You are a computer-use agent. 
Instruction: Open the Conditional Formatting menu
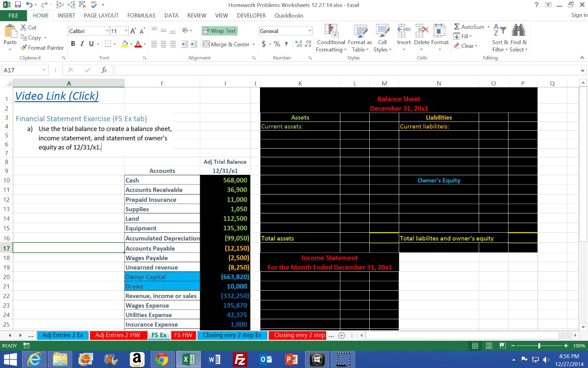(331, 38)
